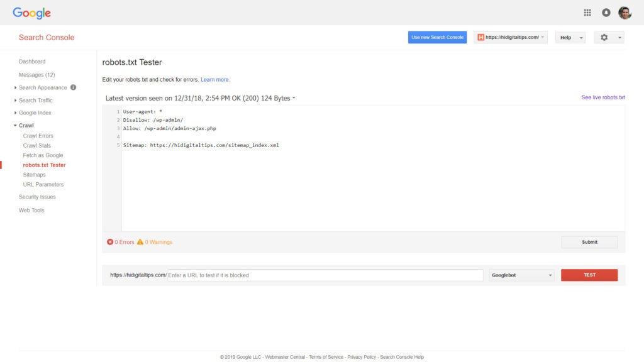Expand the Search Traffic section
The image size is (644, 362).
15,100
